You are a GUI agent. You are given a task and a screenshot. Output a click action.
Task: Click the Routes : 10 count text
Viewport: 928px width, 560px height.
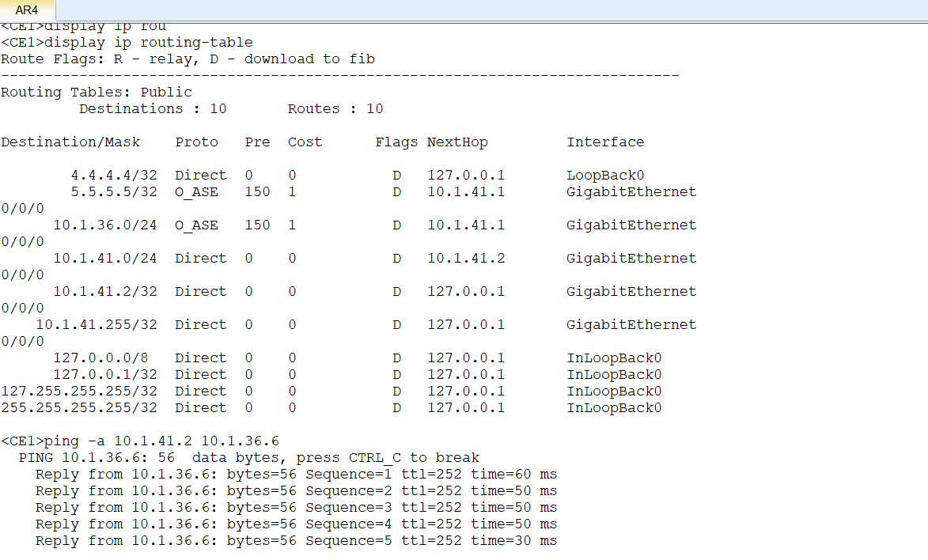point(335,109)
